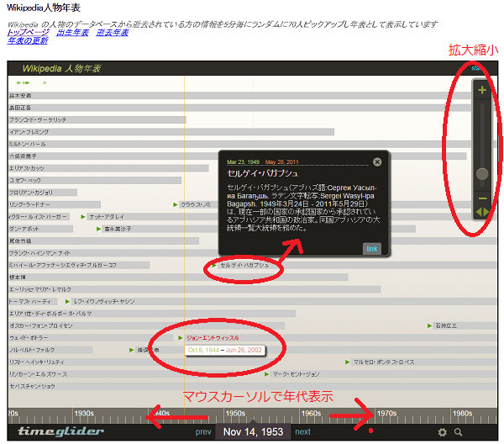Viewport: 504px width, 444px height.
Task: Select ダン・アボット event bar
Action: pos(40,229)
